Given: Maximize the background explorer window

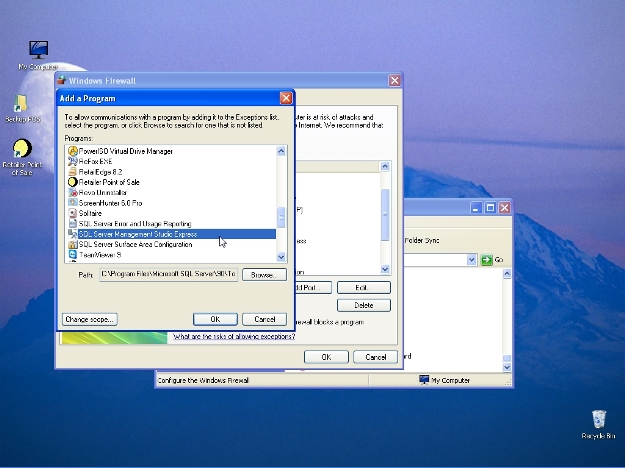Looking at the screenshot, I should point(490,208).
